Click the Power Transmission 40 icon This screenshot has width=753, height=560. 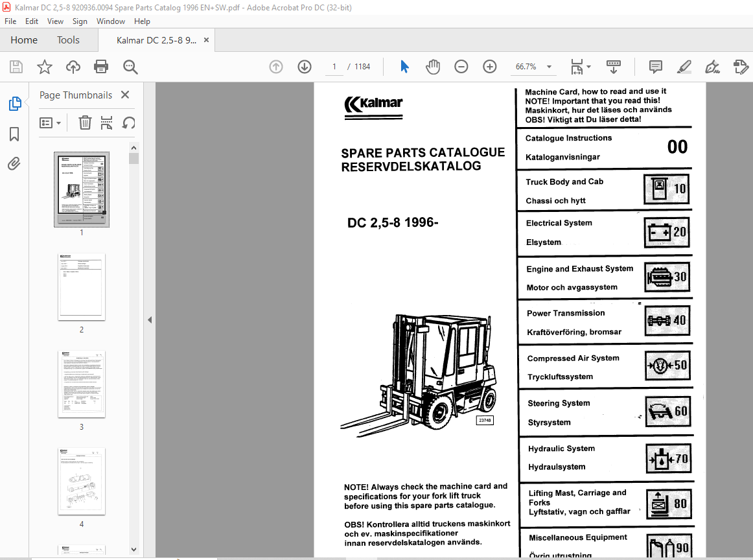pyautogui.click(x=667, y=320)
